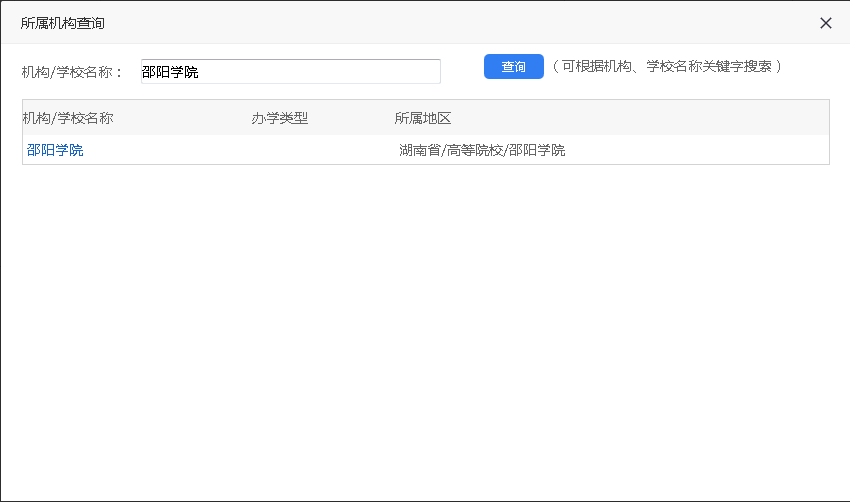Click the blank header area right of 所属地区
Image resolution: width=850 pixels, height=502 pixels.
650,118
